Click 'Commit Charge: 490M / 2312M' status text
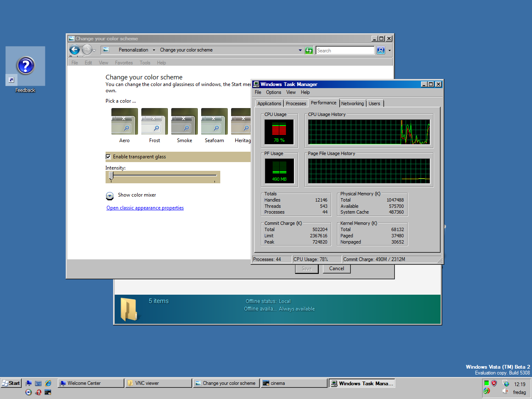 [374, 259]
